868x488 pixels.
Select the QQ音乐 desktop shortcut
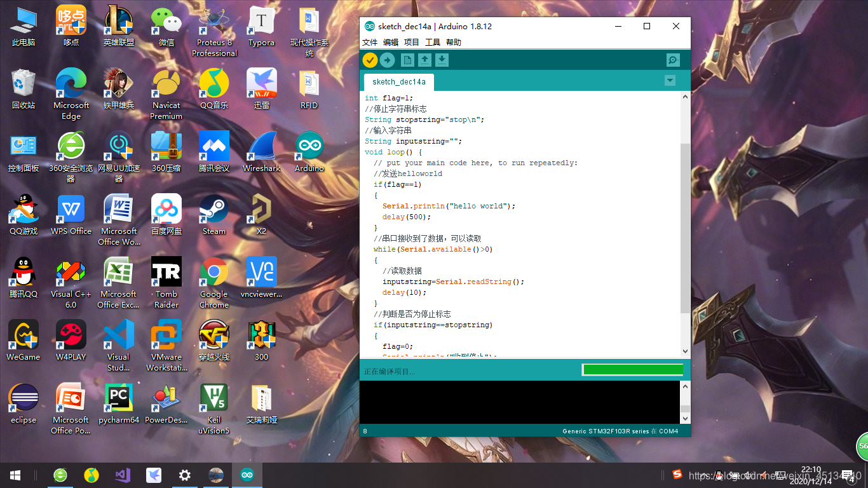click(214, 90)
